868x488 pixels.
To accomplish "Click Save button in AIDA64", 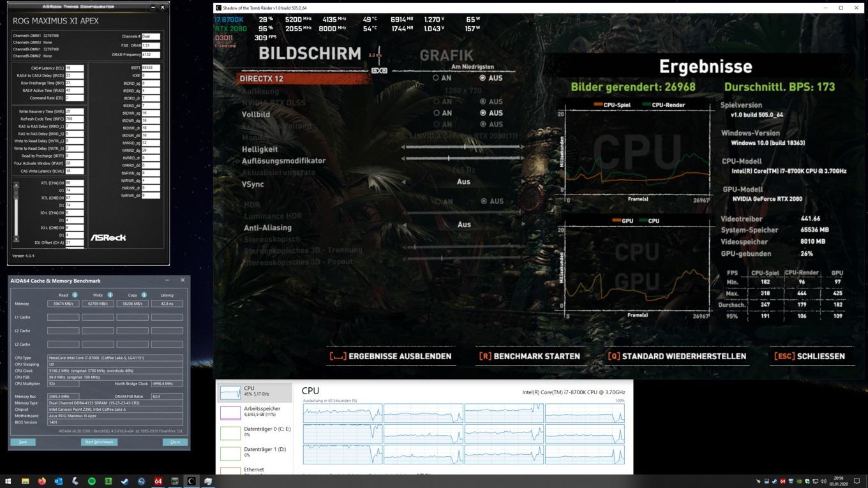I will [x=23, y=441].
